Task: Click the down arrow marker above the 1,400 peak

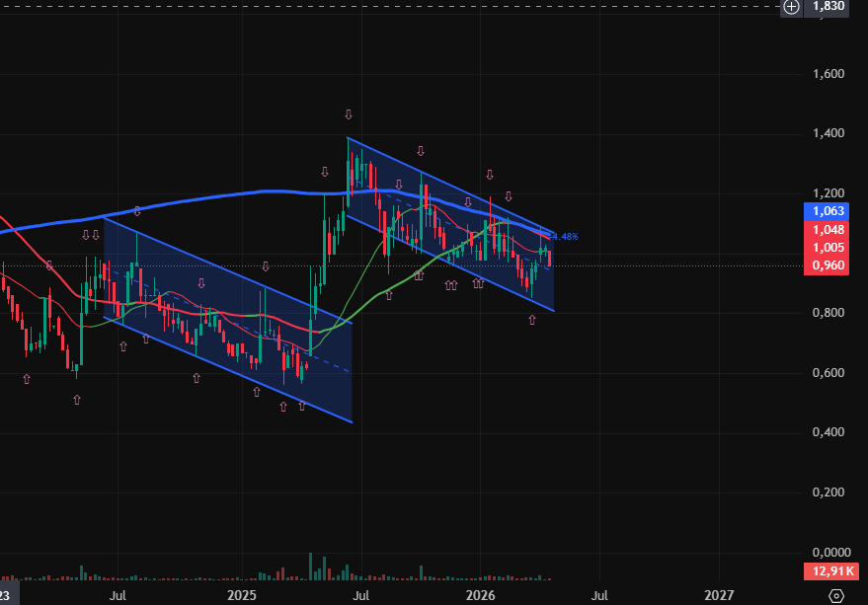Action: pos(348,114)
